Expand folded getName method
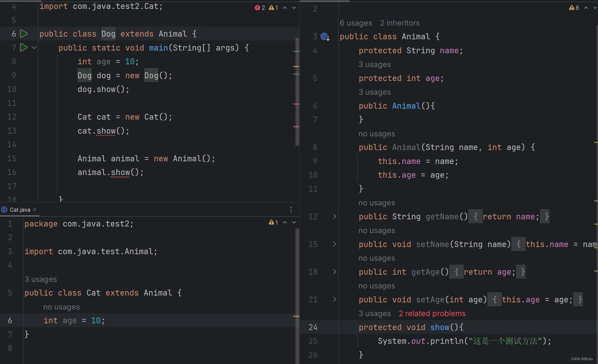The width and height of the screenshot is (598, 364). click(x=334, y=216)
